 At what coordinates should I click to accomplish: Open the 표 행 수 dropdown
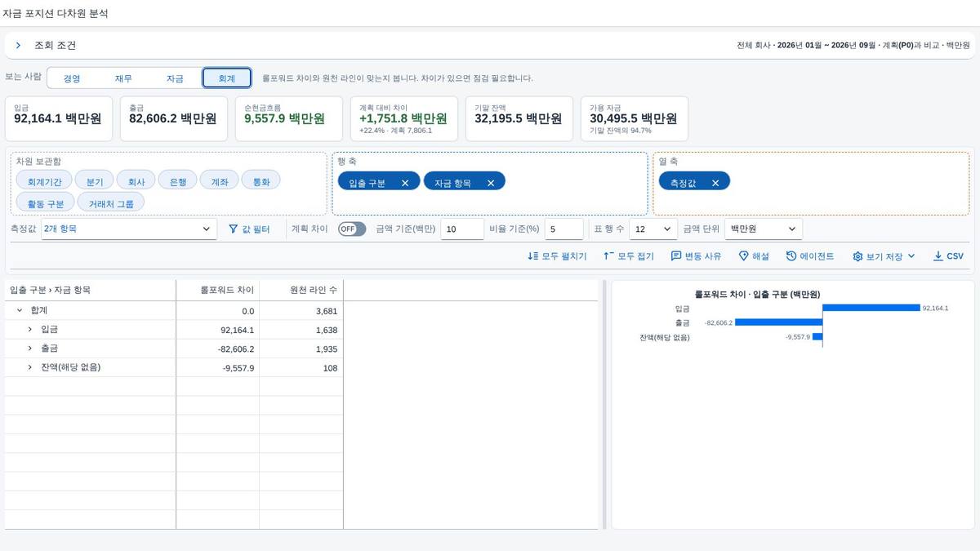tap(653, 229)
